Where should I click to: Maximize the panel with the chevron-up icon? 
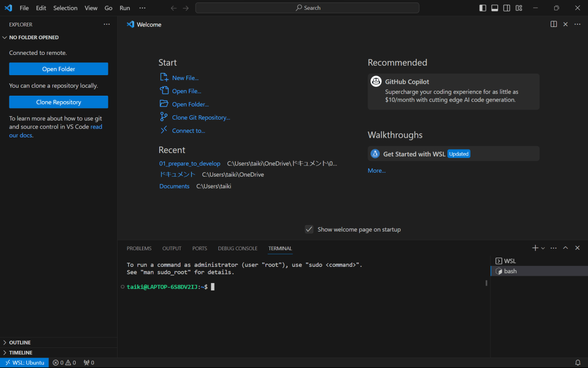(x=565, y=248)
